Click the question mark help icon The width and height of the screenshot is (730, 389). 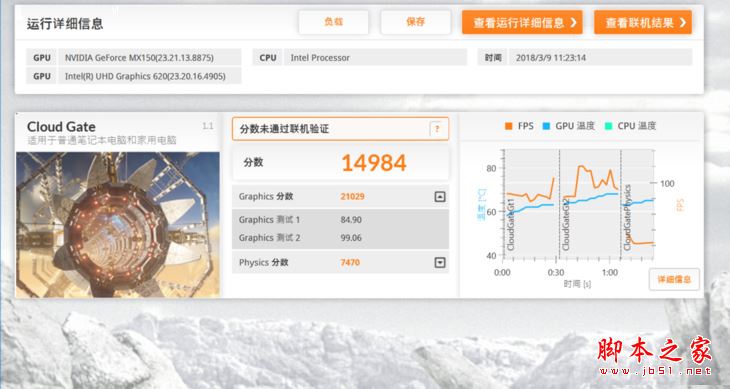coord(436,129)
